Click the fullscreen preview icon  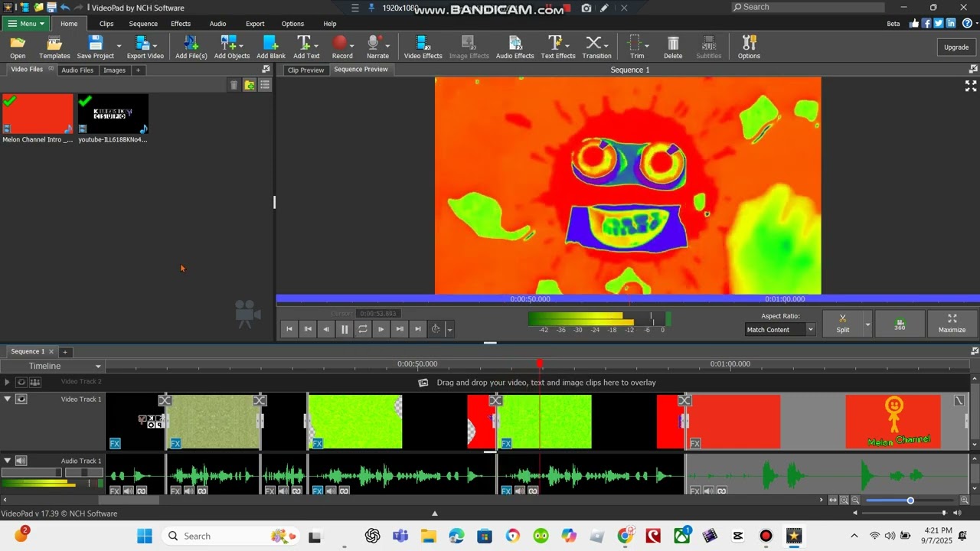pyautogui.click(x=971, y=86)
